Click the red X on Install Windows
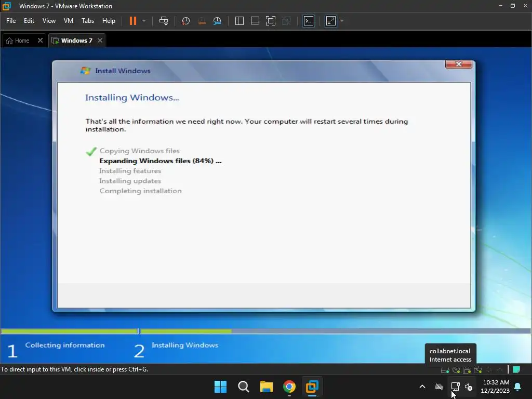 click(459, 64)
